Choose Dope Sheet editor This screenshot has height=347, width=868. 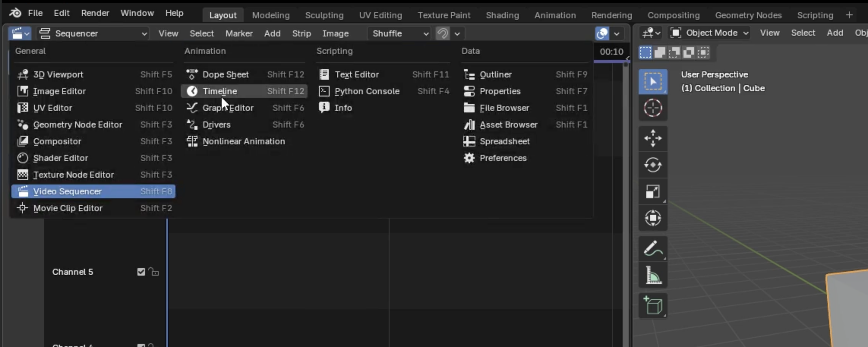pos(245,74)
